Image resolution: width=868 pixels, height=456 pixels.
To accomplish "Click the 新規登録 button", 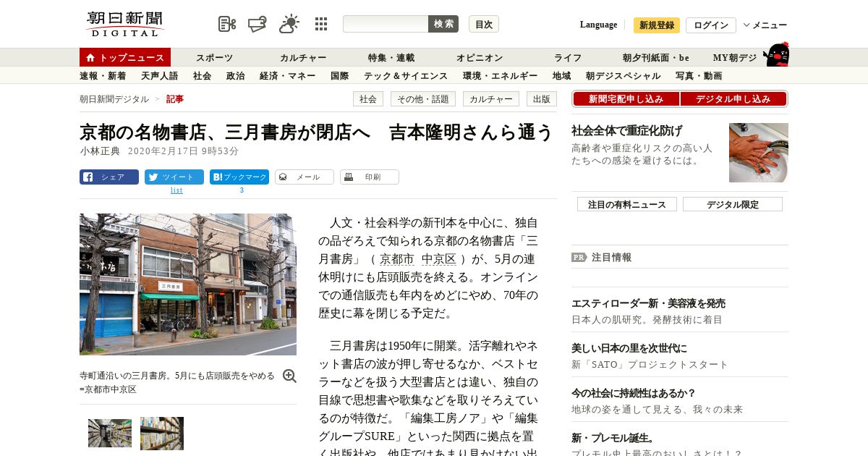I will click(x=657, y=25).
